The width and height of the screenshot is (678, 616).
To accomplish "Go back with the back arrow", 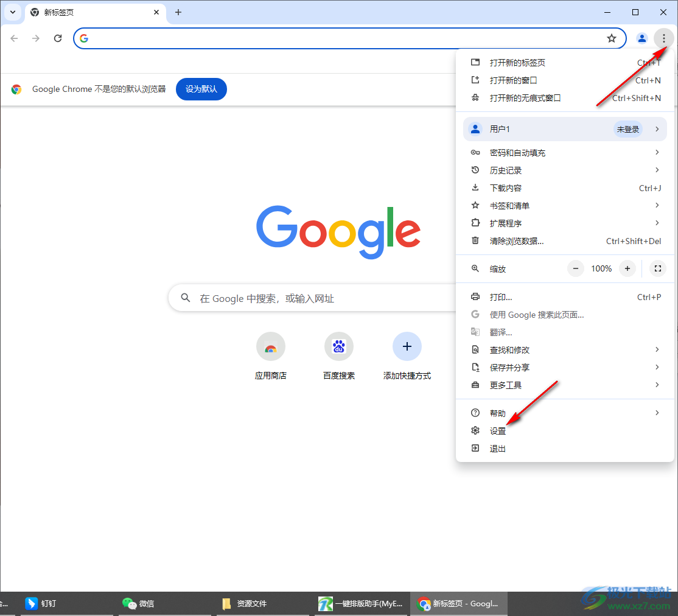I will [14, 38].
